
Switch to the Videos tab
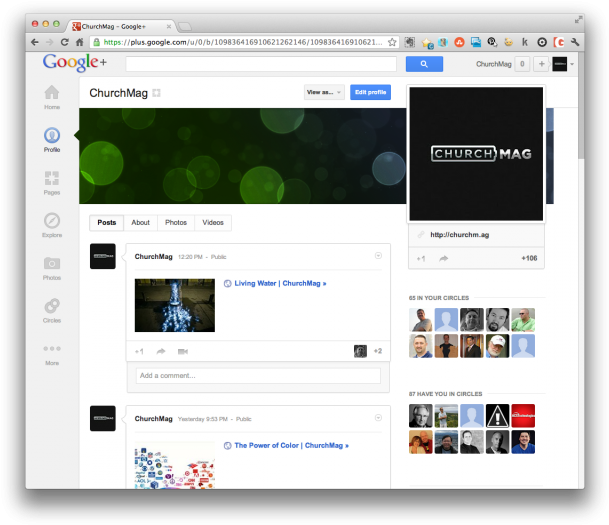(x=213, y=223)
